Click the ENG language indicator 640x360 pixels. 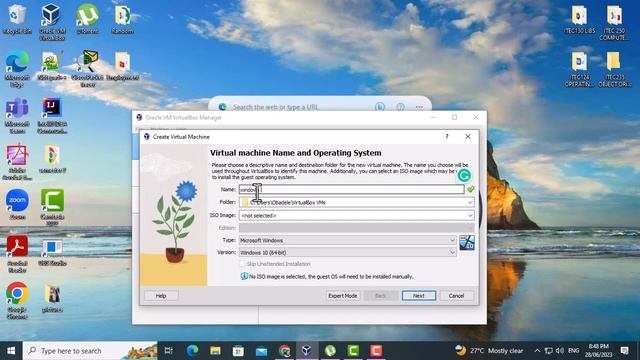(573, 351)
